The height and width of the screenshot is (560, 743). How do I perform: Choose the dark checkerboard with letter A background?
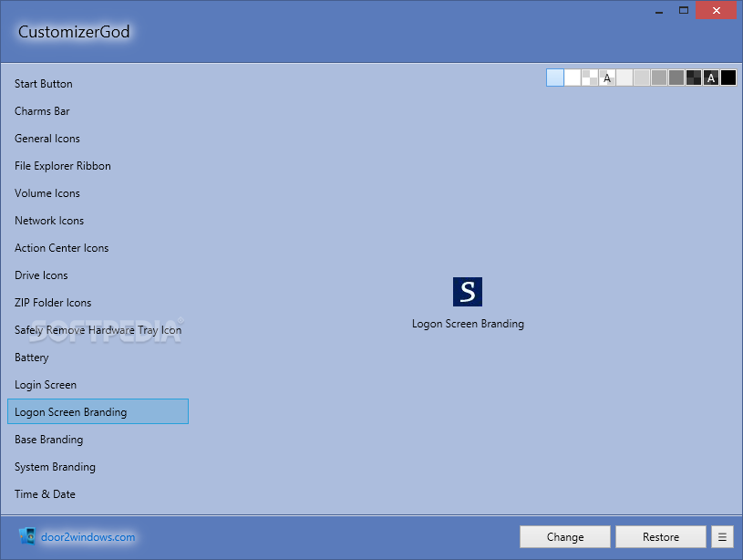coord(711,78)
